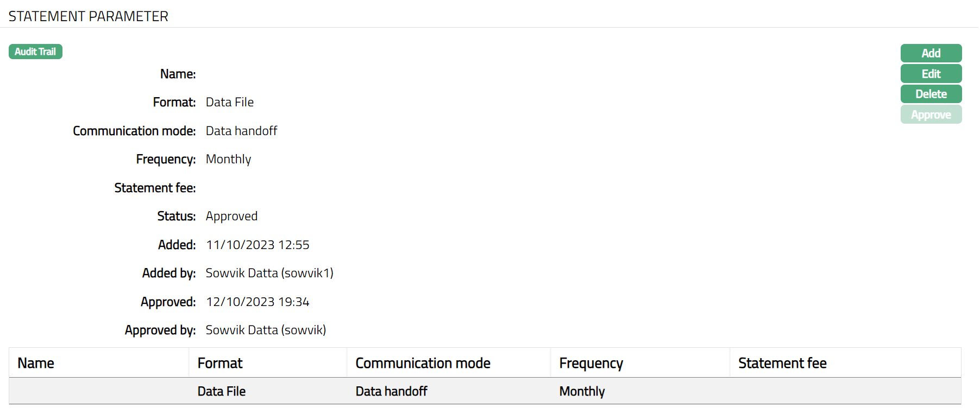Click the Monthly cell in table row
Viewport: 980px width, 414px height.
tap(582, 391)
